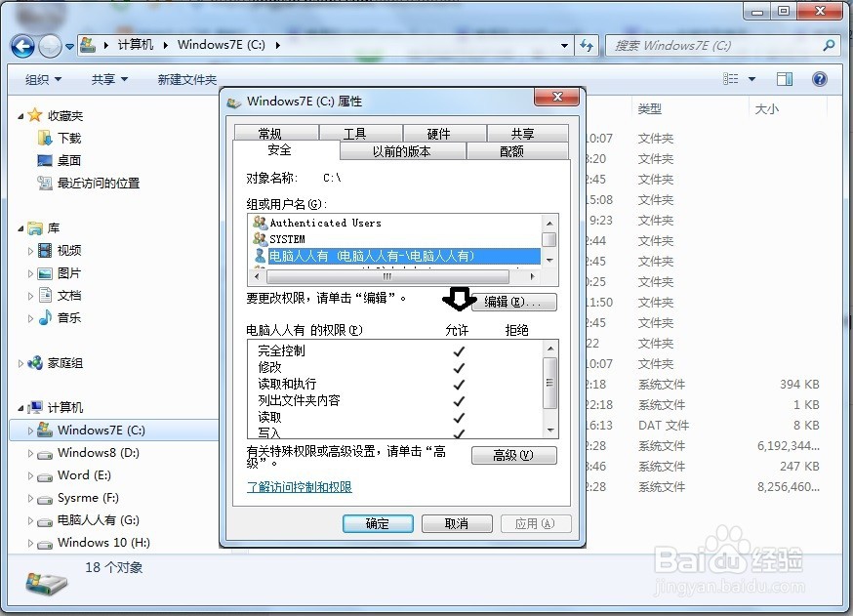Viewport: 853px width, 616px height.
Task: Collapse the 计算机 tree node
Action: click(20, 408)
